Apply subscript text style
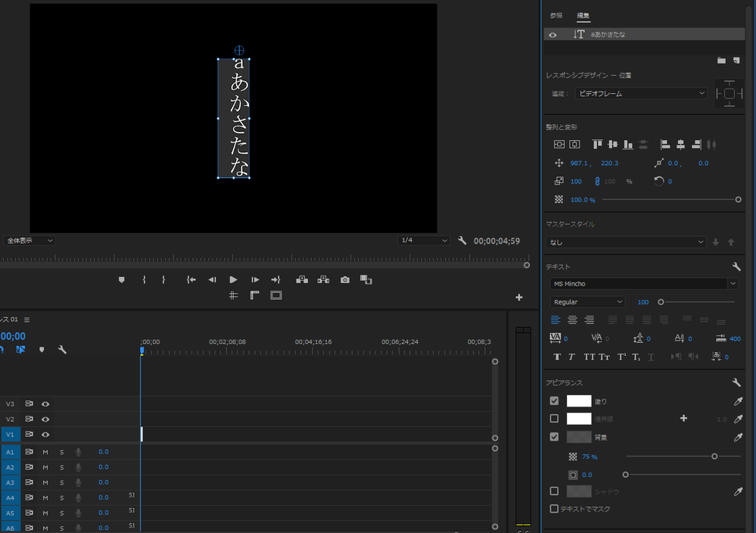This screenshot has height=533, width=756. 636,357
